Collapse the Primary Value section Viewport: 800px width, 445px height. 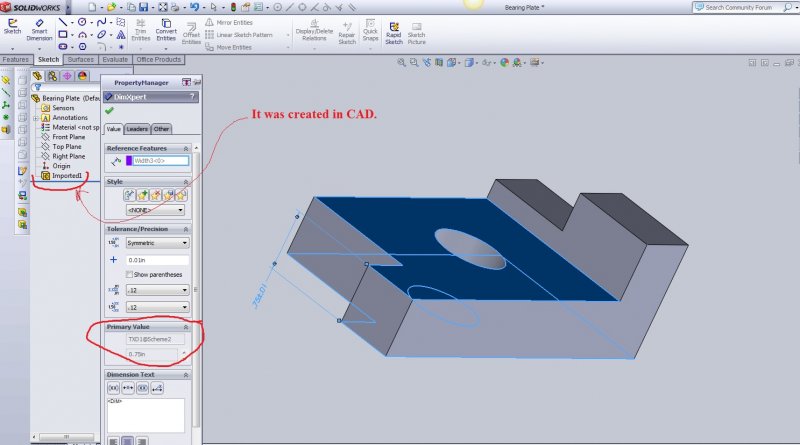tap(185, 327)
